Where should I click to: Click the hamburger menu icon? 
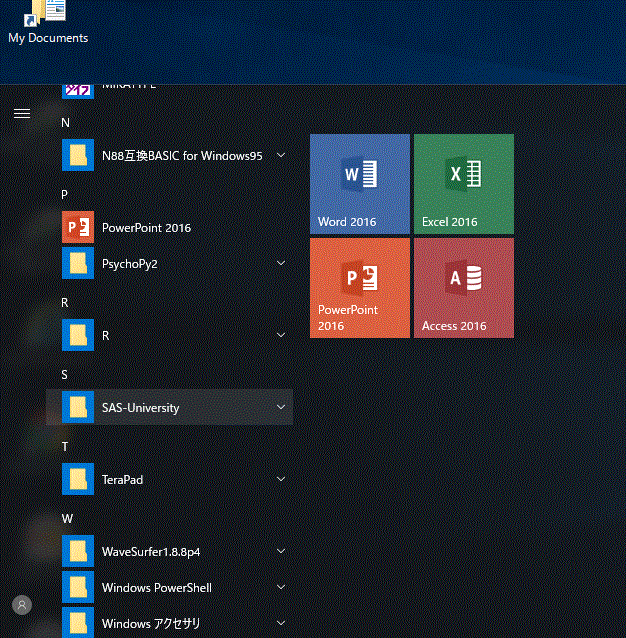point(22,114)
